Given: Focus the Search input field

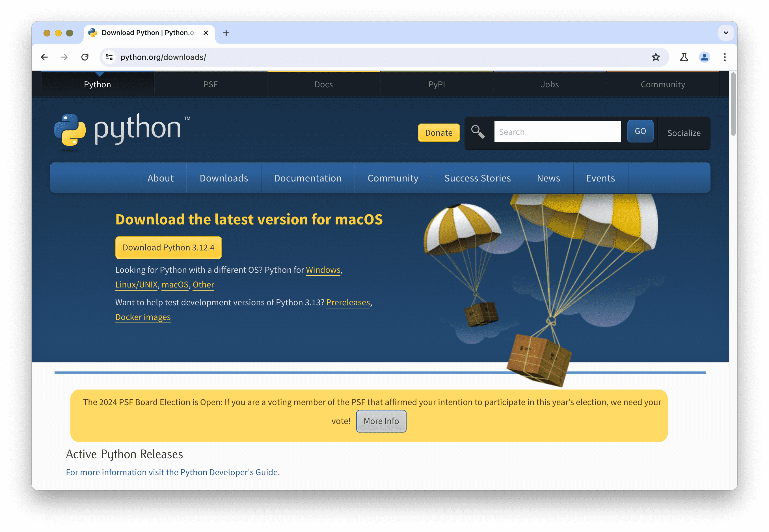Looking at the screenshot, I should pos(557,132).
